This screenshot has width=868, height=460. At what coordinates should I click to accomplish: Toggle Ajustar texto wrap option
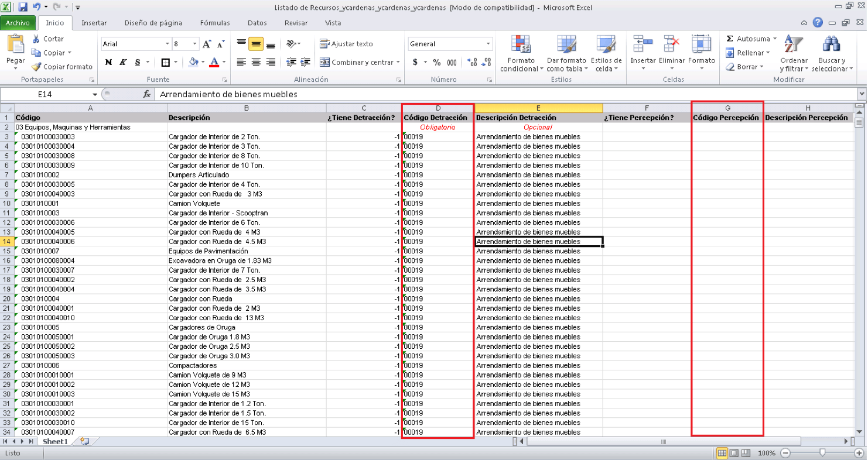(346, 44)
